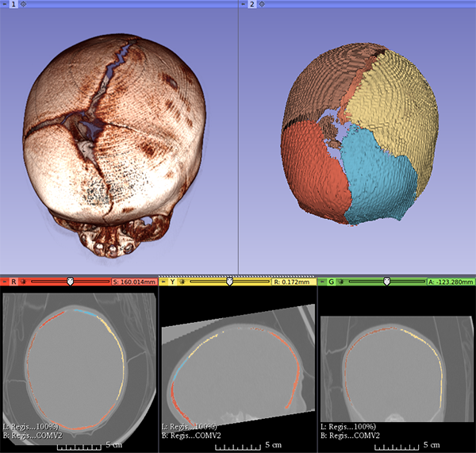The height and width of the screenshot is (453, 476).
Task: Click the view label '1' of first 3D view
Action: tap(13, 4)
